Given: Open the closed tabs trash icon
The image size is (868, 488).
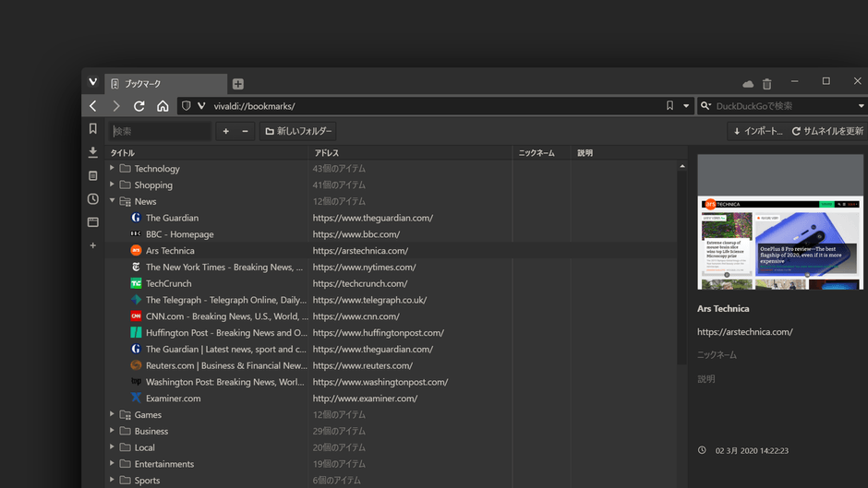Looking at the screenshot, I should [766, 84].
